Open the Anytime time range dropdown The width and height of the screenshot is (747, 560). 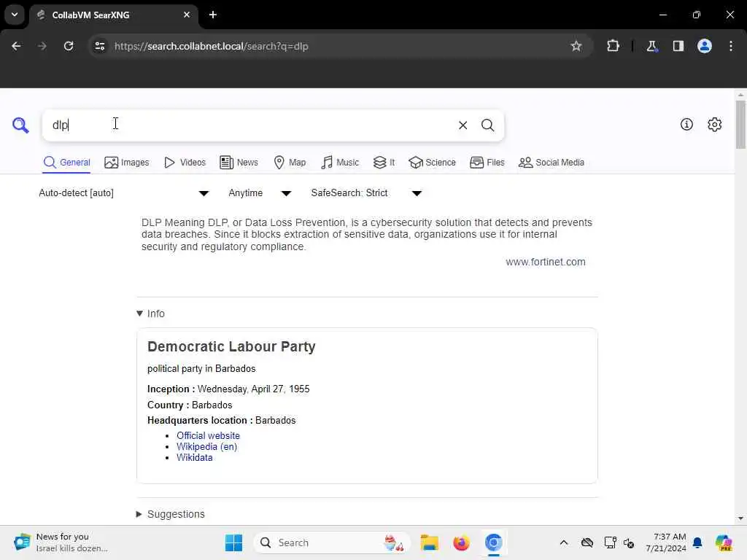tap(260, 192)
